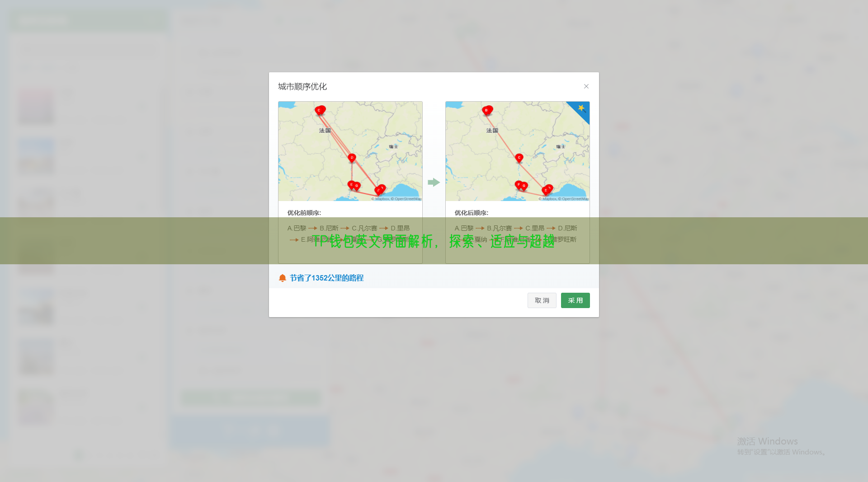
Task: Click the 城市顺序优化 dialog title
Action: [x=302, y=86]
